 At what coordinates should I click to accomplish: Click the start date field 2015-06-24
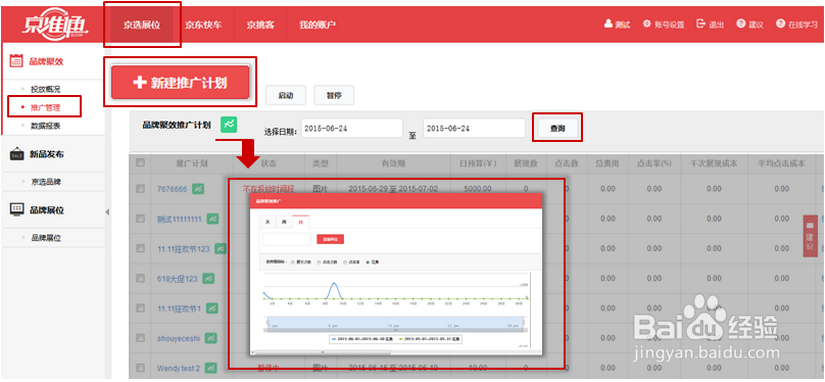click(352, 128)
